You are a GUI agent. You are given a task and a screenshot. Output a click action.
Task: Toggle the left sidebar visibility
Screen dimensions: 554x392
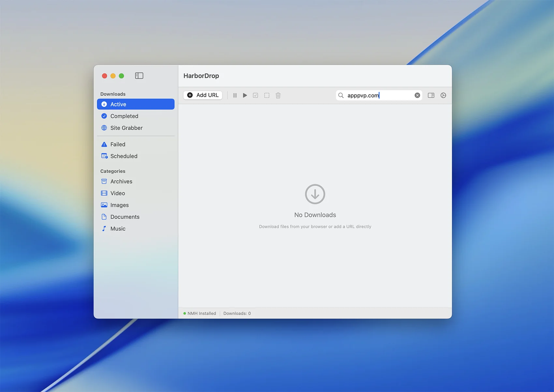[139, 76]
